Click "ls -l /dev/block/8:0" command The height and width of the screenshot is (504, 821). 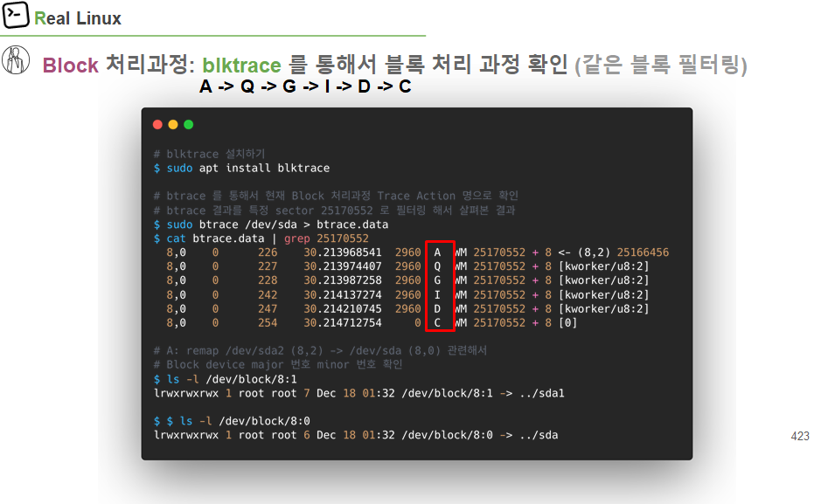coord(245,421)
